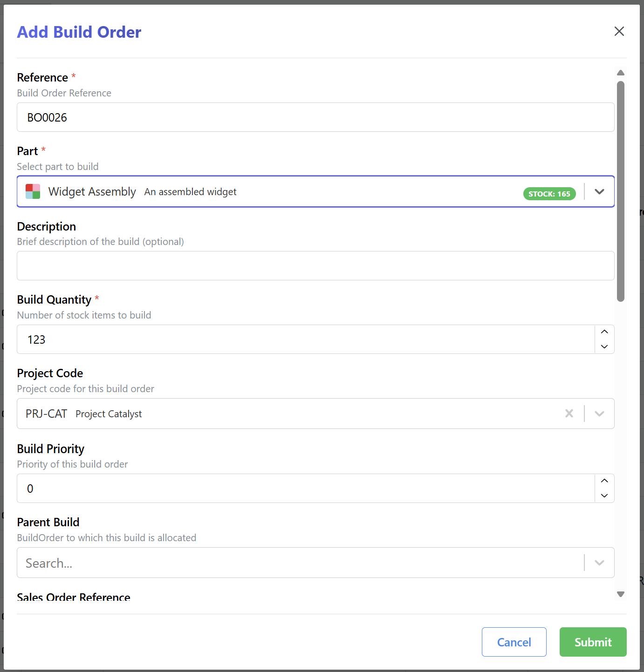The width and height of the screenshot is (644, 672).
Task: Increment the Build Quantity value
Action: pos(604,332)
